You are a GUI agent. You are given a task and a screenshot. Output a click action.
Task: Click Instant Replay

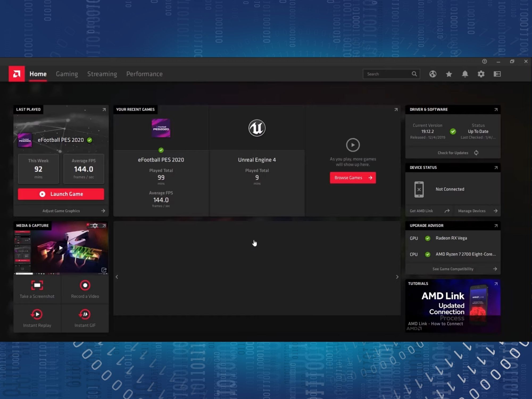click(x=37, y=318)
